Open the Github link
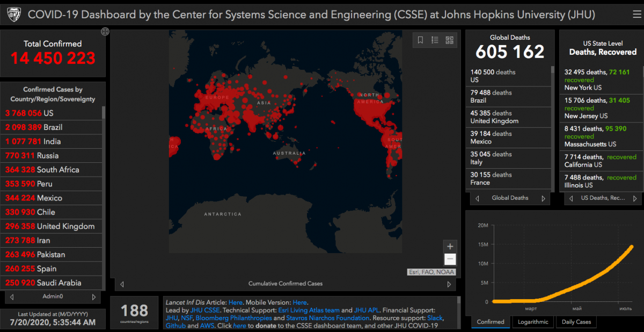Image resolution: width=644 pixels, height=332 pixels. coord(175,326)
